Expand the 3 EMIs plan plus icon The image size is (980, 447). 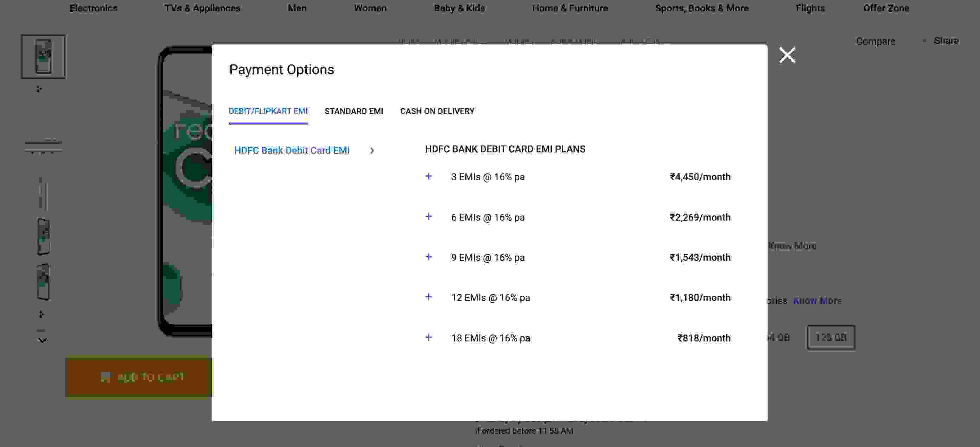[428, 176]
